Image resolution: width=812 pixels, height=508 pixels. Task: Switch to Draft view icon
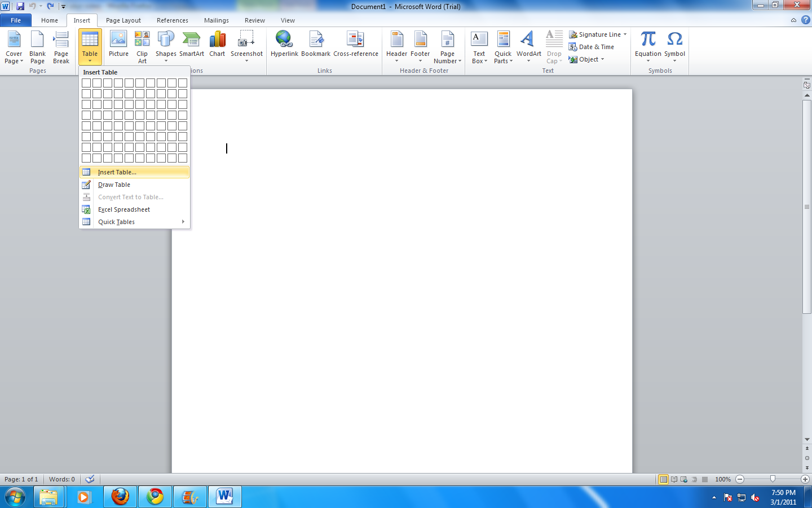pos(704,479)
